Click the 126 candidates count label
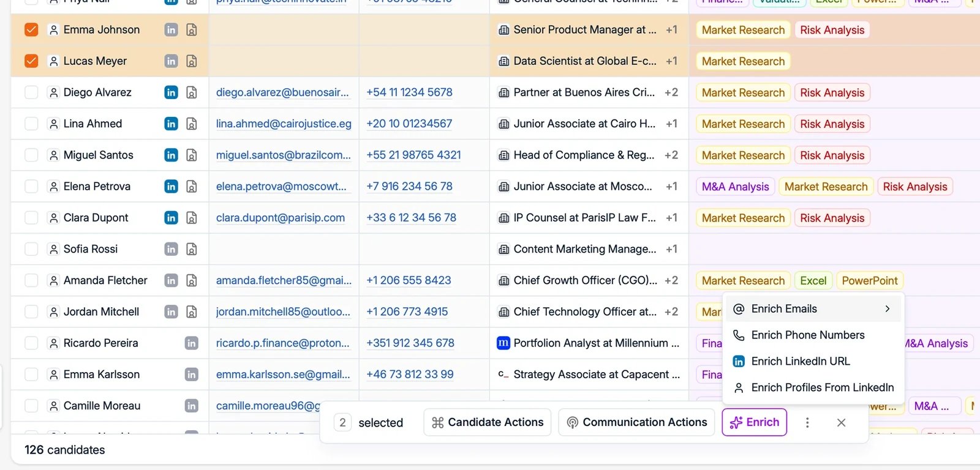Screen dimensions: 980x470 65,450
